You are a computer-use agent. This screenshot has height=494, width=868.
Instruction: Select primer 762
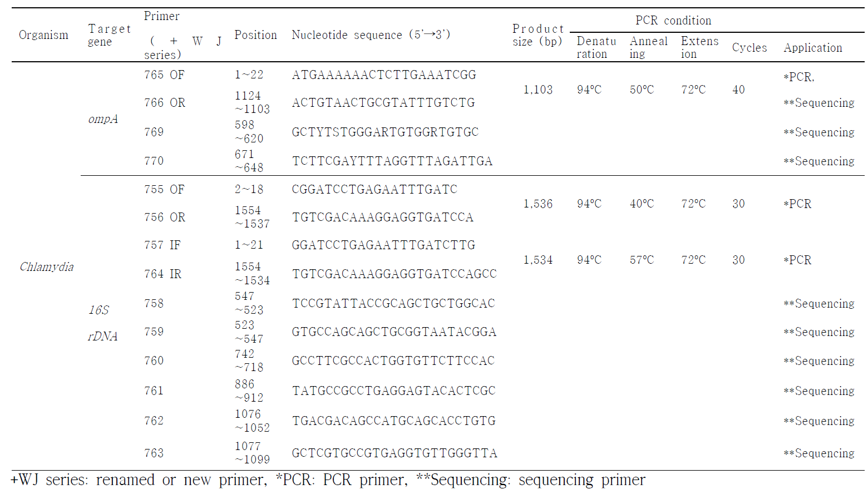pyautogui.click(x=154, y=421)
